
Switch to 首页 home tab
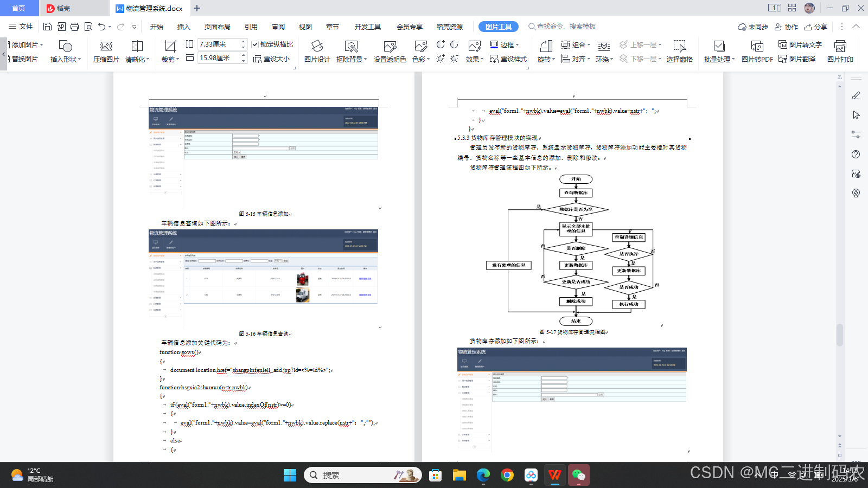[19, 8]
